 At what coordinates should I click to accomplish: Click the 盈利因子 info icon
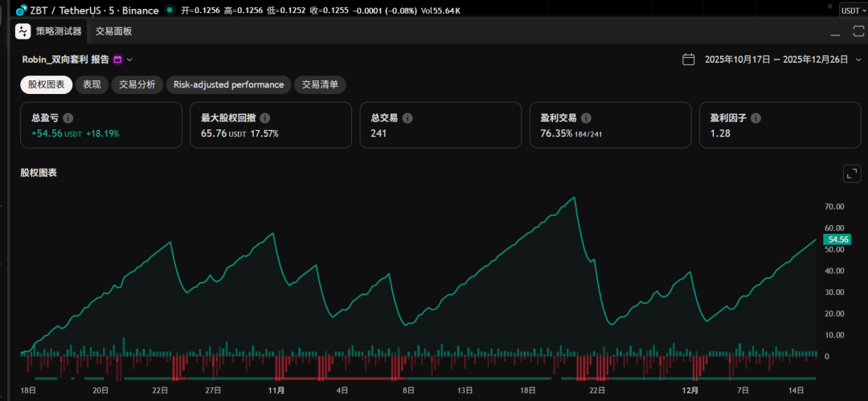(x=755, y=118)
